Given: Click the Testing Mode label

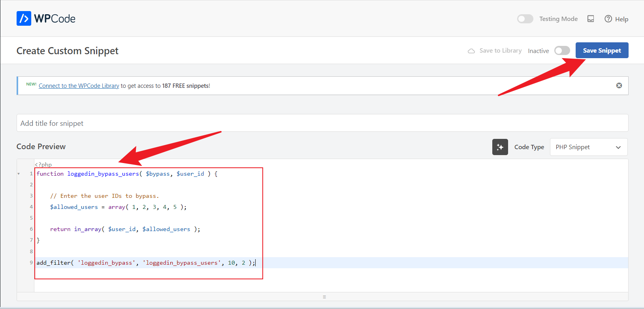Looking at the screenshot, I should coord(558,19).
